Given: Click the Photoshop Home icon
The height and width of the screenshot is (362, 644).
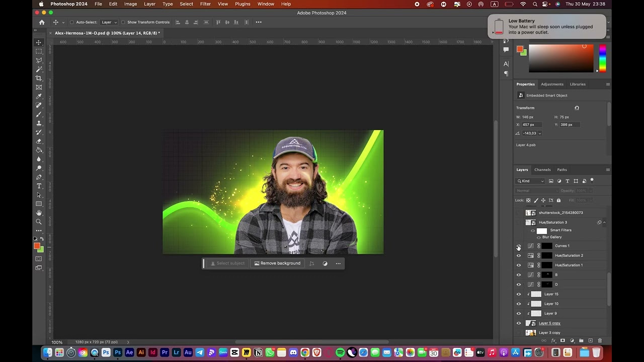Looking at the screenshot, I should pyautogui.click(x=42, y=22).
